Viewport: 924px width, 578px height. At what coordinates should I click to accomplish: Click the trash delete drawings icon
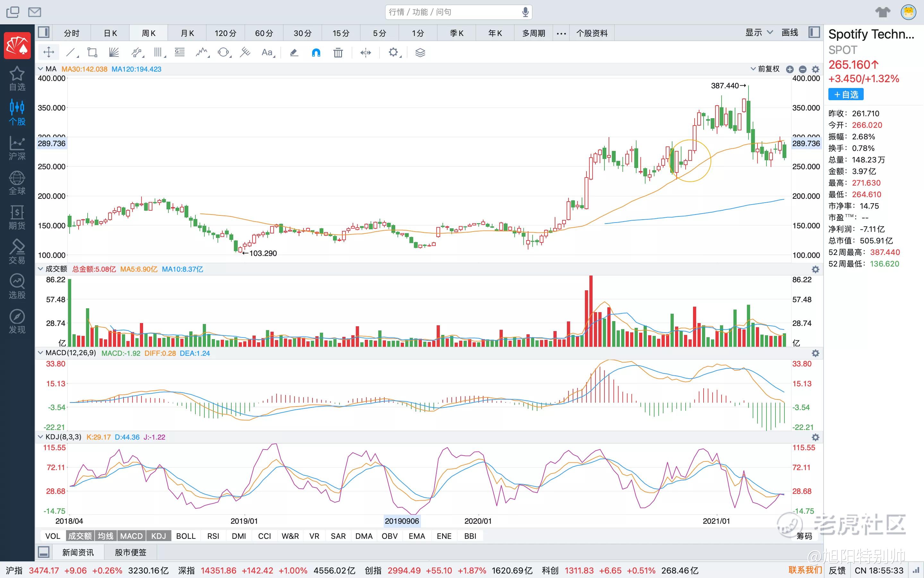click(x=338, y=52)
